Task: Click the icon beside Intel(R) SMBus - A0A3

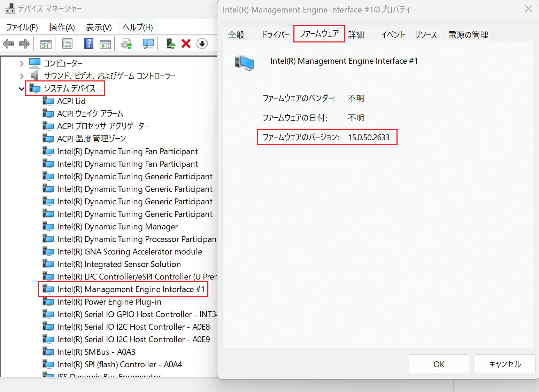Action: tap(48, 352)
